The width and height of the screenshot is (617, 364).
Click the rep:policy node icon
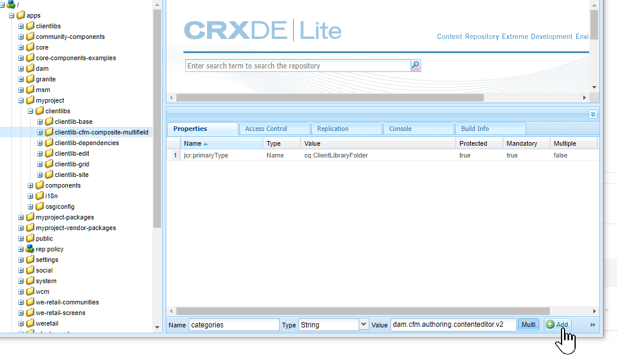pos(30,249)
